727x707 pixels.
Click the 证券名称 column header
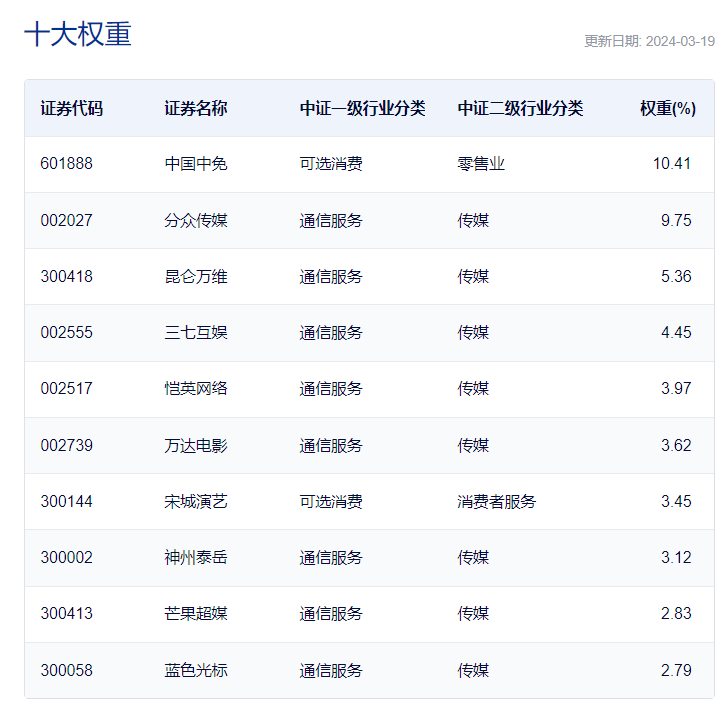tap(196, 108)
